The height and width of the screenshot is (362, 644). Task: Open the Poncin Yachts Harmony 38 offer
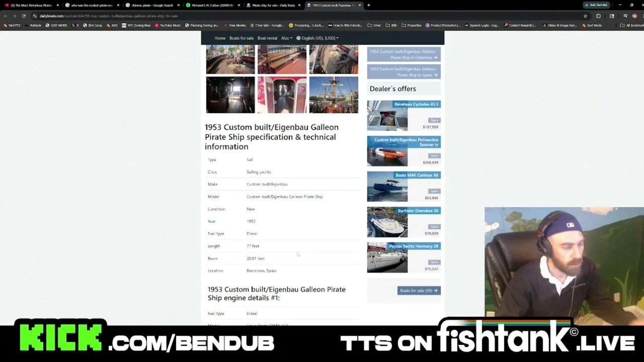(404, 257)
